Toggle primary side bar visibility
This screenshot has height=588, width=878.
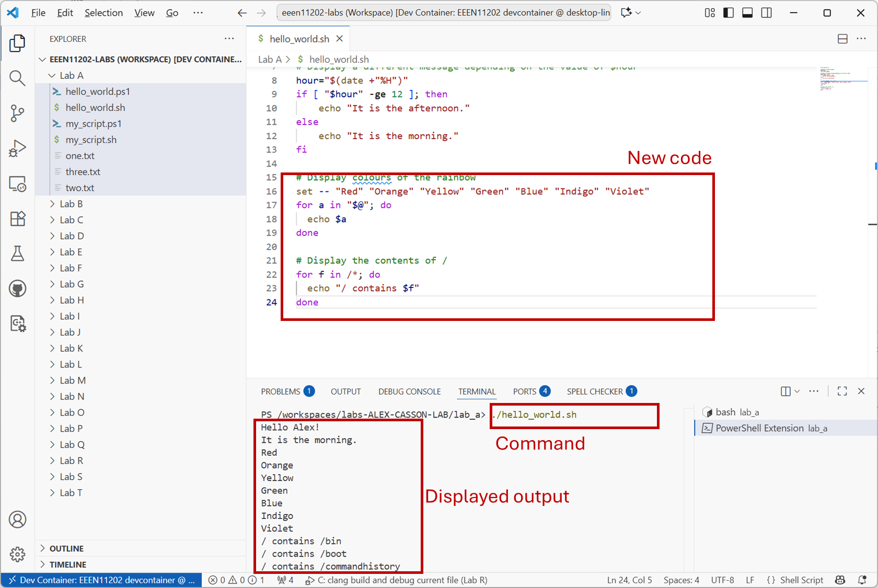729,13
